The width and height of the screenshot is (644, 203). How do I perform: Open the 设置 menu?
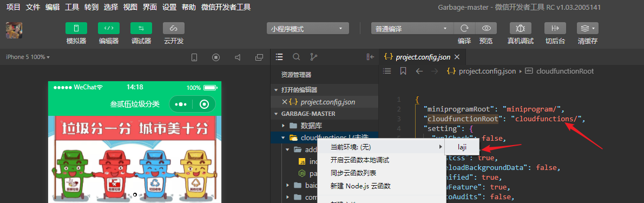pos(169,7)
